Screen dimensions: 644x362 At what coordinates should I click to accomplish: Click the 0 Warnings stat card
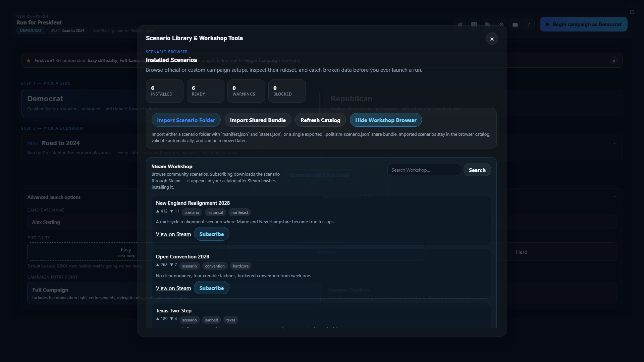pyautogui.click(x=246, y=91)
